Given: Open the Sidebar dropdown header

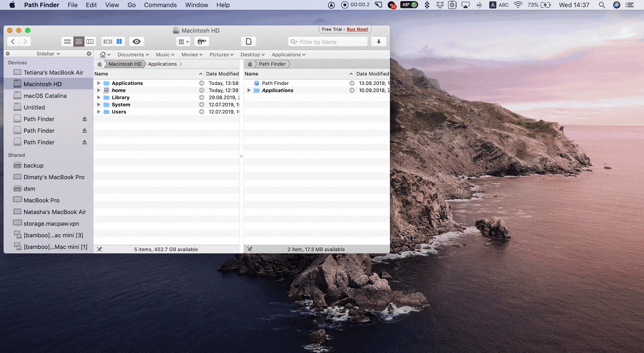Looking at the screenshot, I should point(48,53).
